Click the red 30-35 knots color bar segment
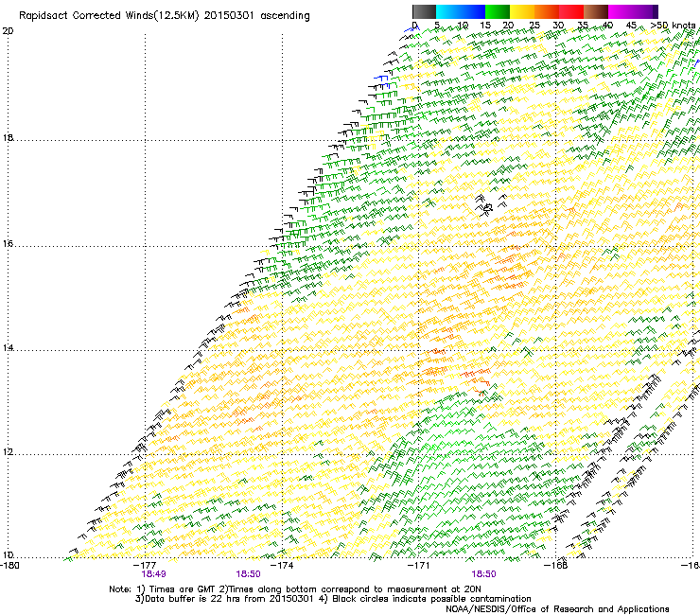Viewport: 700px width, 615px height. coord(571,11)
